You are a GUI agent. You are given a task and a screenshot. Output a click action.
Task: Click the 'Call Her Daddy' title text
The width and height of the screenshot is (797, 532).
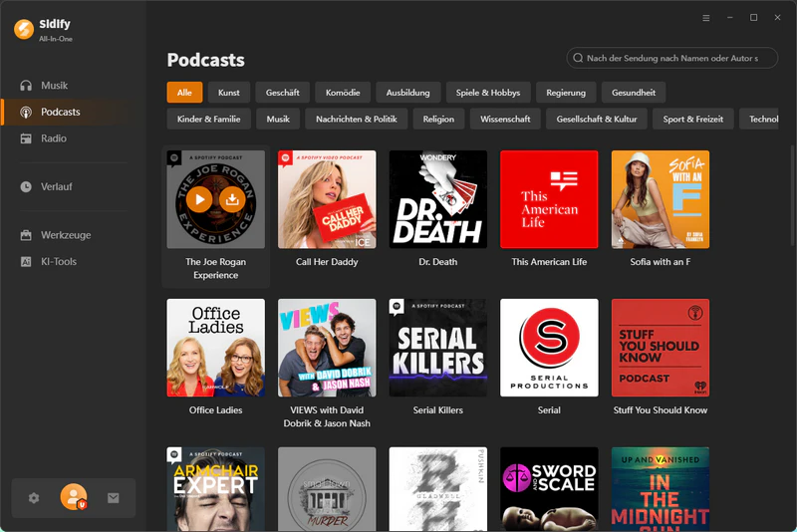click(327, 262)
